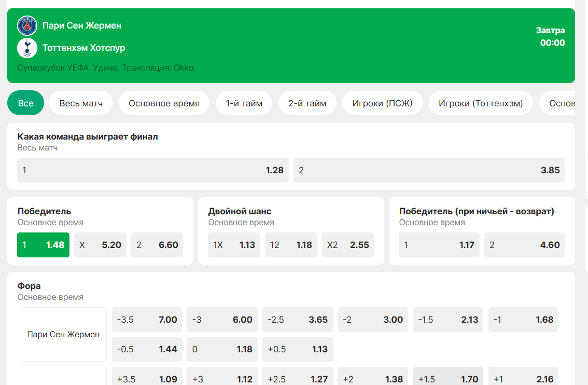Viewport: 588px width, 385px height.
Task: Click the 'Суперкубок УЕФА. Удине. Трансляция: Okko.' line
Action: pos(106,68)
